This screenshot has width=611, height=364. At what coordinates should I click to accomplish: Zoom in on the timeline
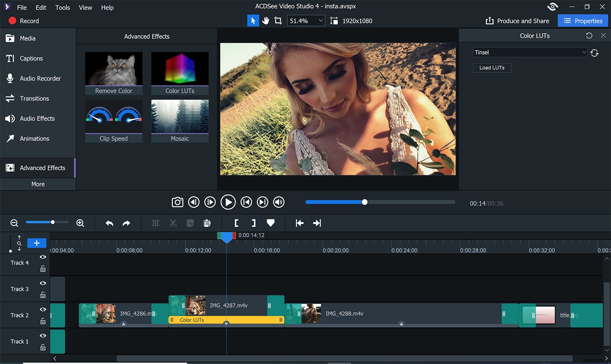80,223
